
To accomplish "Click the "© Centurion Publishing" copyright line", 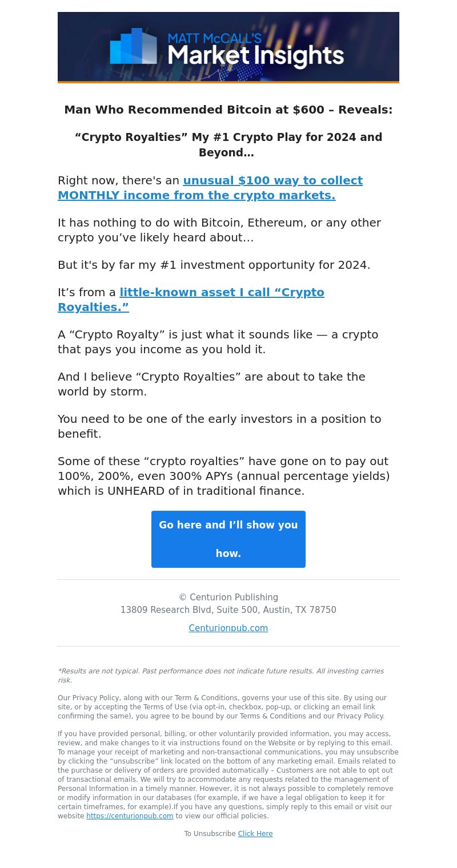I will coord(228,597).
